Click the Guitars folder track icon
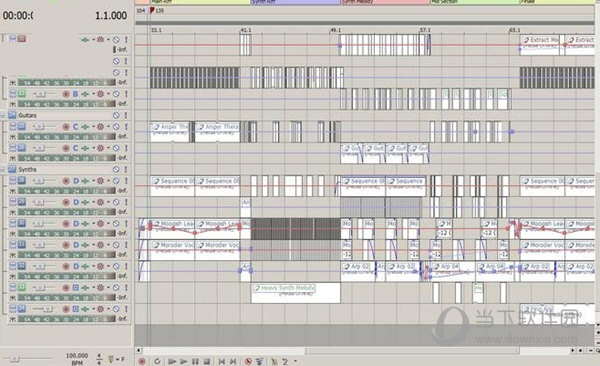 [12, 115]
